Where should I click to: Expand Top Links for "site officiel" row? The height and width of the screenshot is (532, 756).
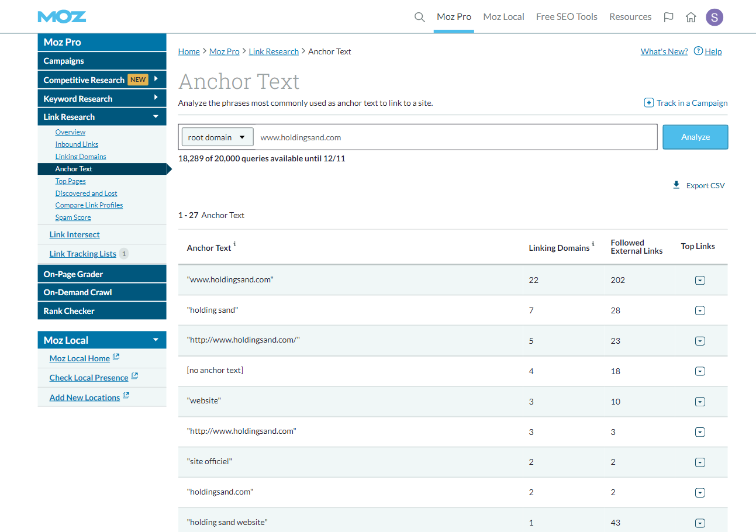tap(699, 462)
